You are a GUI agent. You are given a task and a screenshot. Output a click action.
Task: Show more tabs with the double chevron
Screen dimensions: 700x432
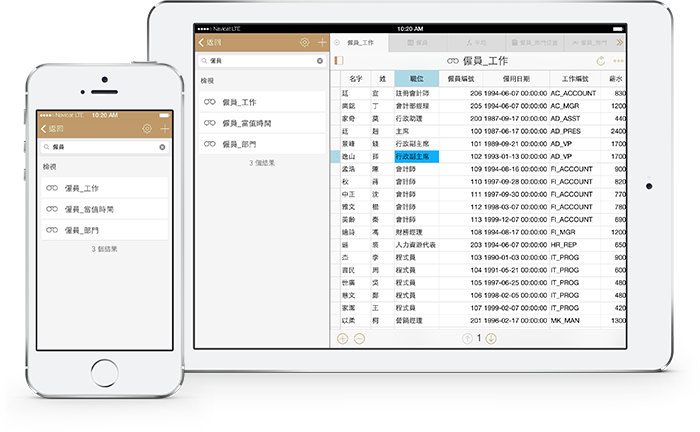tap(620, 42)
